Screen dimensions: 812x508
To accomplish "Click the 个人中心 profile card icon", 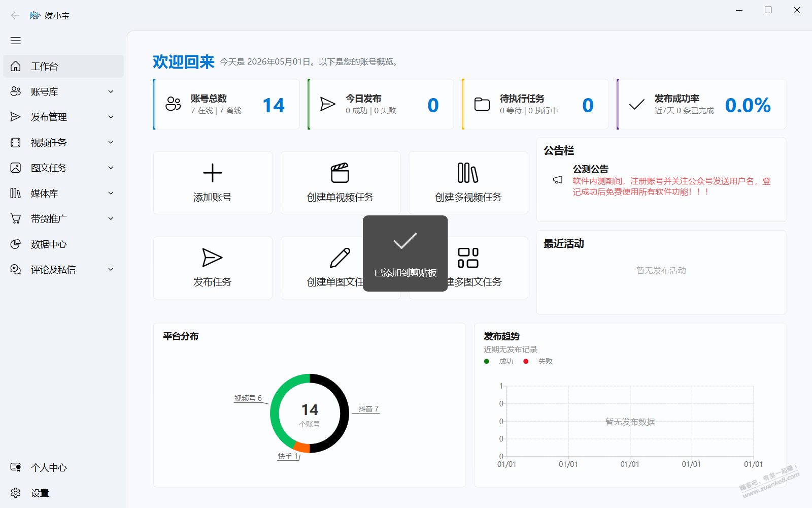I will 16,467.
